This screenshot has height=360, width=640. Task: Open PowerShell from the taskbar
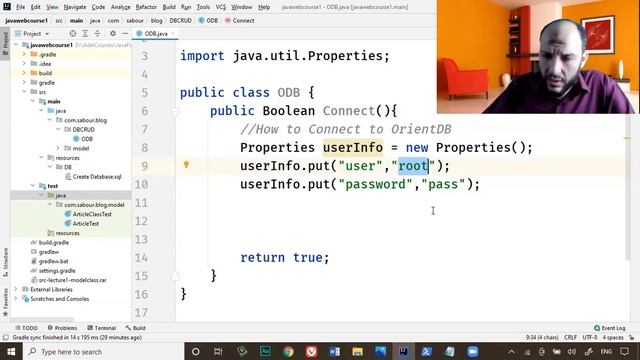point(427,351)
